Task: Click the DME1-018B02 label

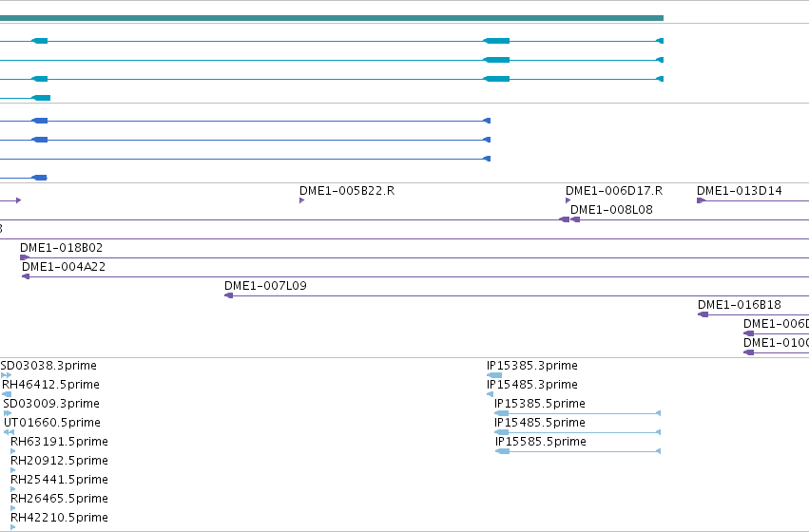Action: [x=62, y=248]
